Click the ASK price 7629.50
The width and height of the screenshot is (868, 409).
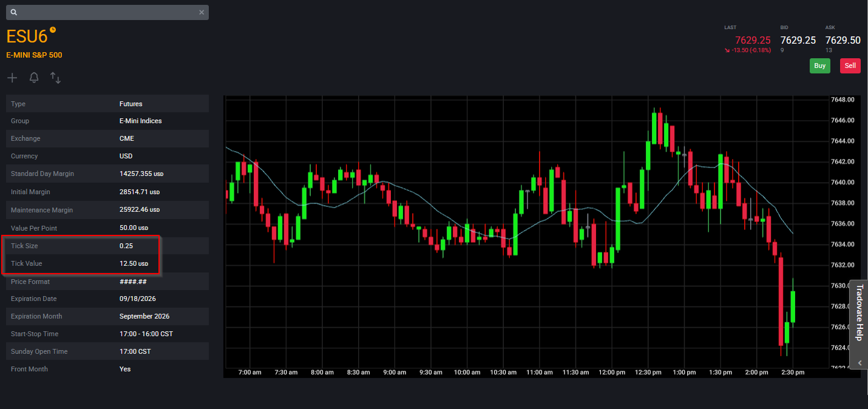click(843, 40)
